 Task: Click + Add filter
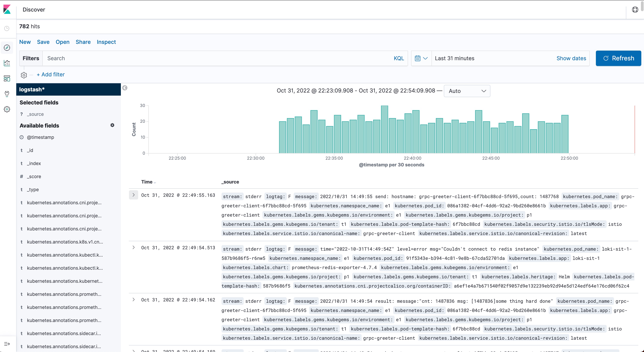click(x=50, y=74)
